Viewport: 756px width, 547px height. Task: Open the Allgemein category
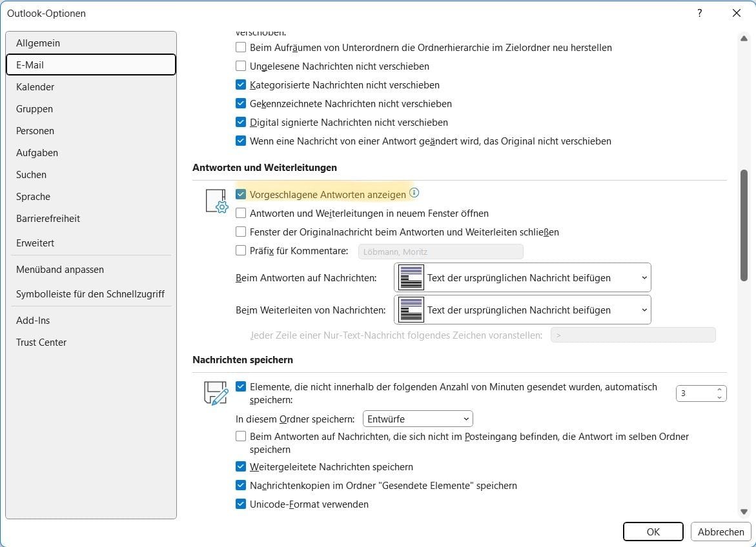coord(90,43)
